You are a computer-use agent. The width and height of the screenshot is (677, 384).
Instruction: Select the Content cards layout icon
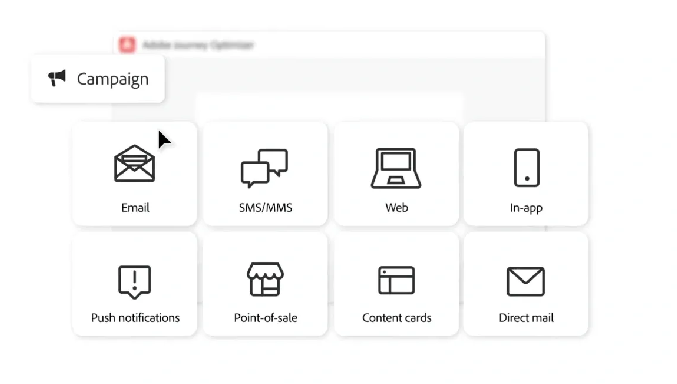(x=396, y=280)
